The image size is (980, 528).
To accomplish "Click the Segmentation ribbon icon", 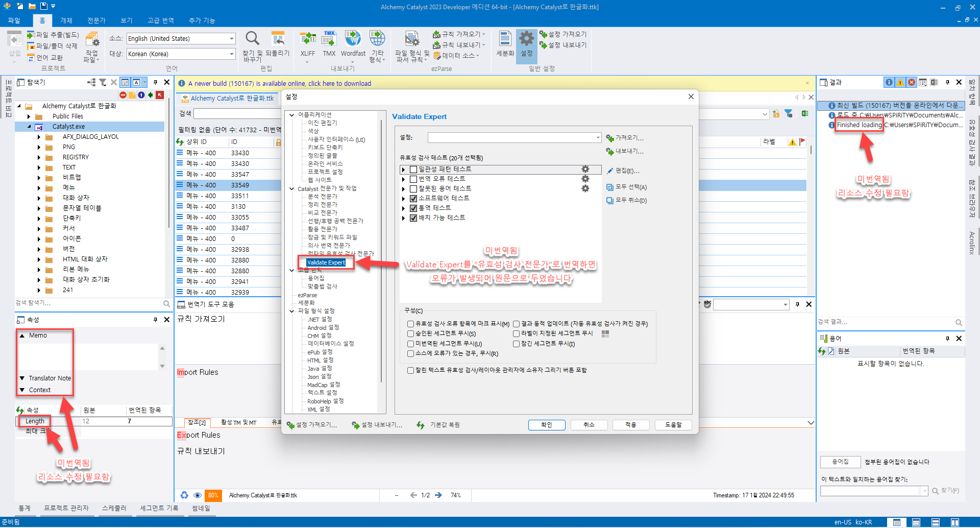I will pos(505,44).
